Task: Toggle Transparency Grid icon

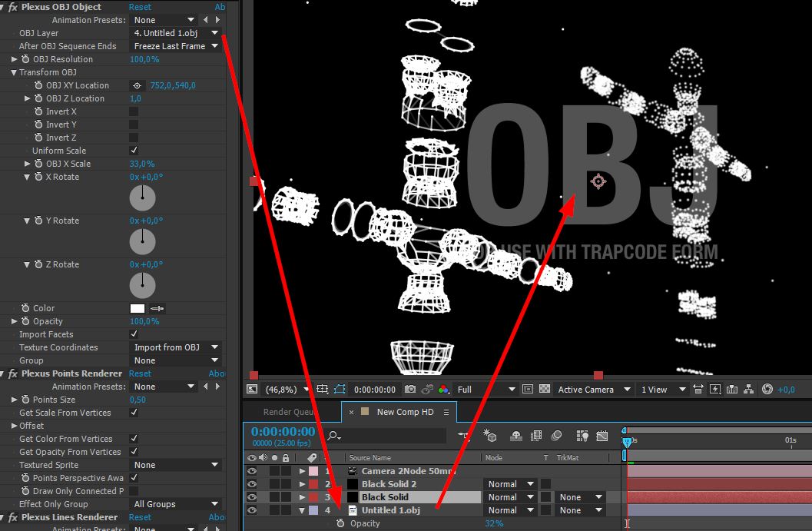Action: [x=545, y=389]
